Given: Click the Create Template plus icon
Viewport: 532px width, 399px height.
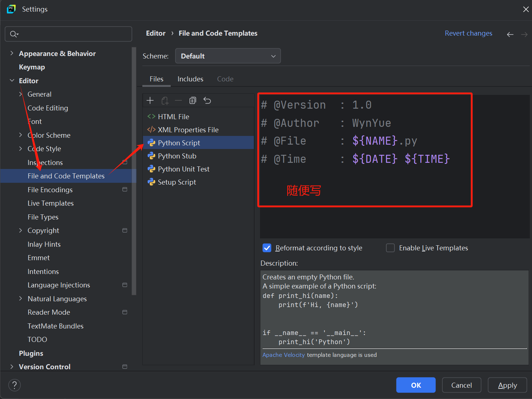Looking at the screenshot, I should 150,100.
